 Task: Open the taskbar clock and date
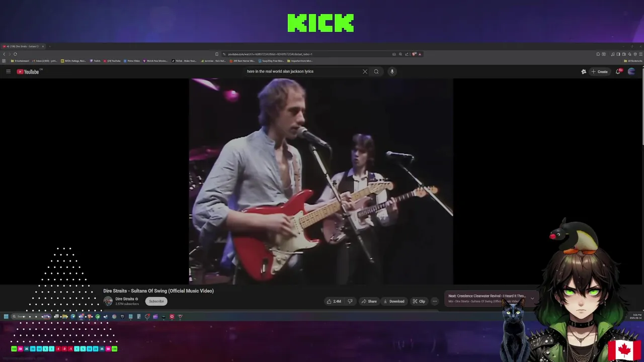636,317
